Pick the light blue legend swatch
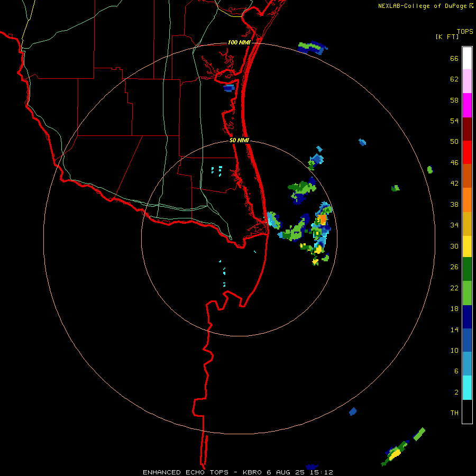Viewport: 476px width, 476px height. point(467,364)
